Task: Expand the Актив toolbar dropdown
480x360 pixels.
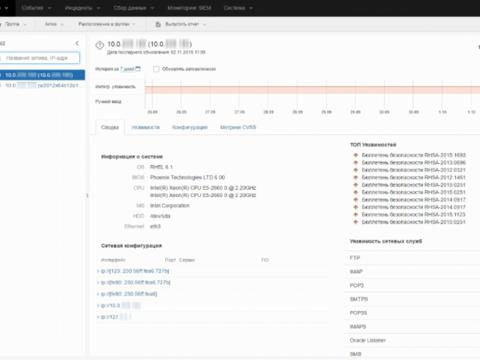Action: 54,24
